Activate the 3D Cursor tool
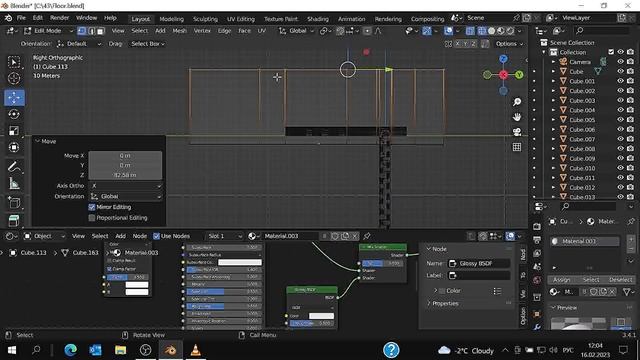The height and width of the screenshot is (360, 640). click(14, 78)
